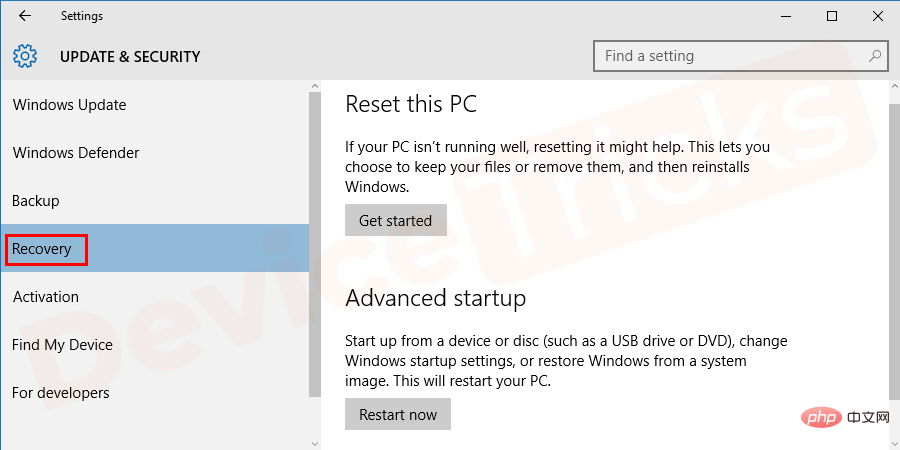Go to the Backup section
Screen dimensions: 900x450
(154, 201)
